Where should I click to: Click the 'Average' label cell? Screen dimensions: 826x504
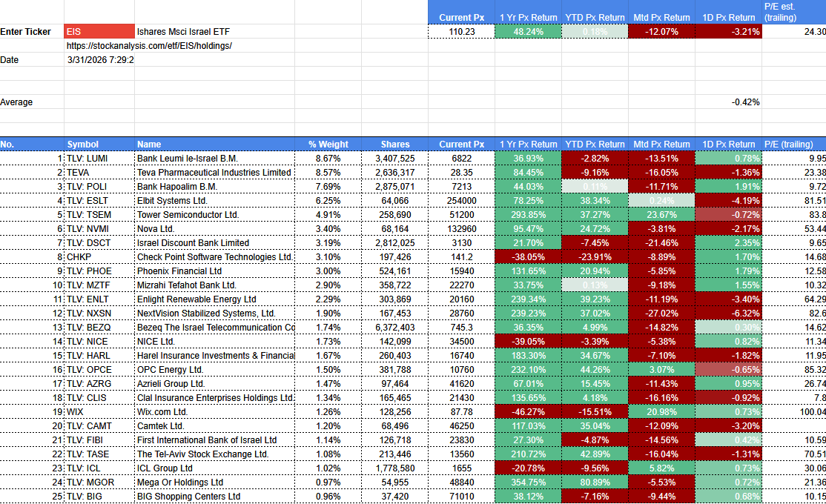[x=32, y=102]
